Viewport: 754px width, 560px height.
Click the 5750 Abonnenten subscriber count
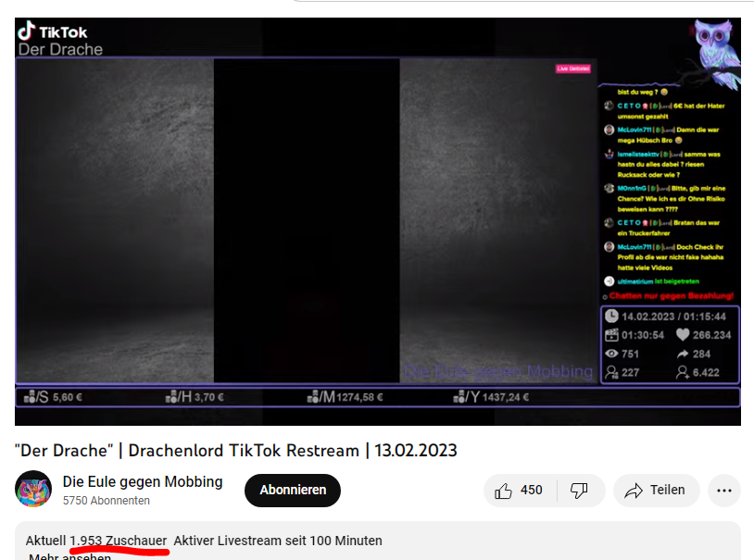[107, 501]
